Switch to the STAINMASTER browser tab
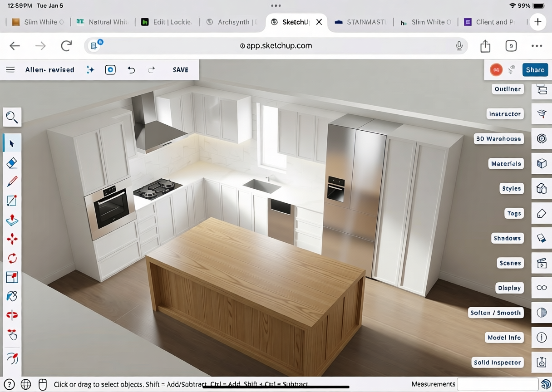Image resolution: width=552 pixels, height=392 pixels. (361, 22)
